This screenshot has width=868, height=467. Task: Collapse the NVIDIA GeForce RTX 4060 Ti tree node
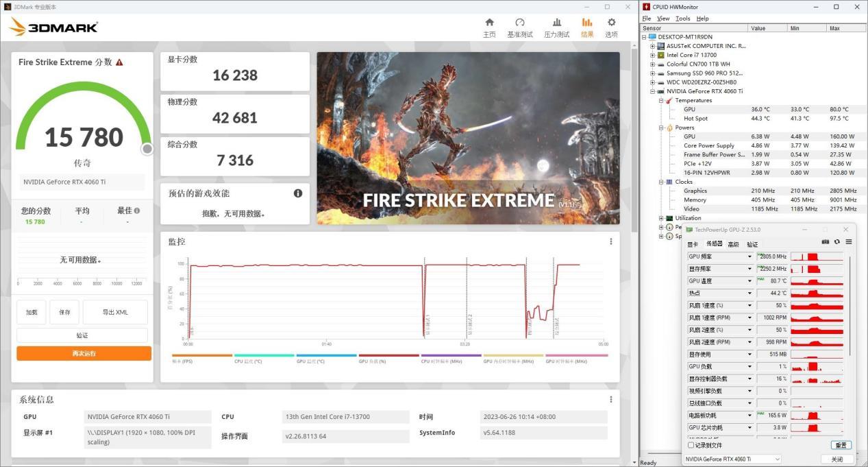coord(652,91)
